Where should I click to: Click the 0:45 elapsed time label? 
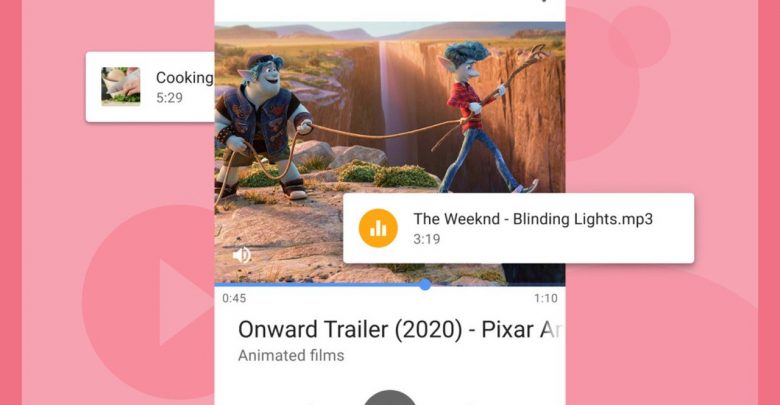click(234, 299)
